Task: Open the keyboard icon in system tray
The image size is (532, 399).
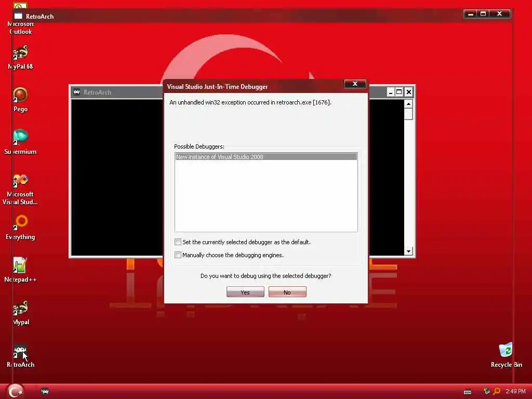Action: pyautogui.click(x=468, y=392)
